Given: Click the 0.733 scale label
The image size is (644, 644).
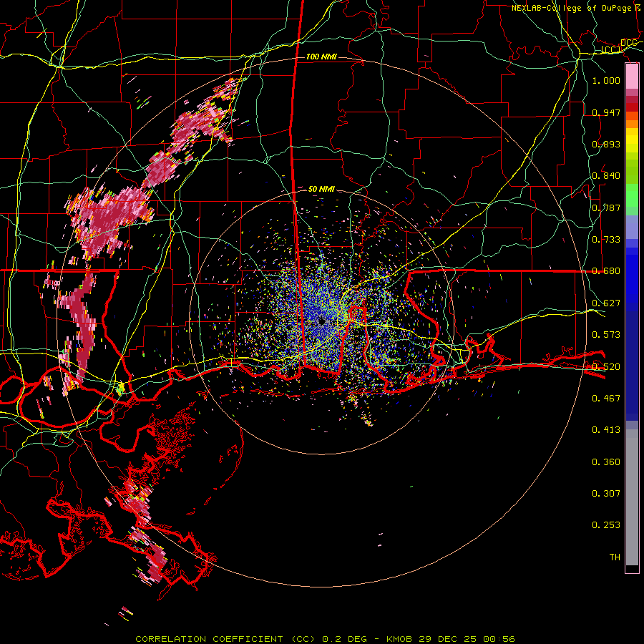Looking at the screenshot, I should point(606,240).
